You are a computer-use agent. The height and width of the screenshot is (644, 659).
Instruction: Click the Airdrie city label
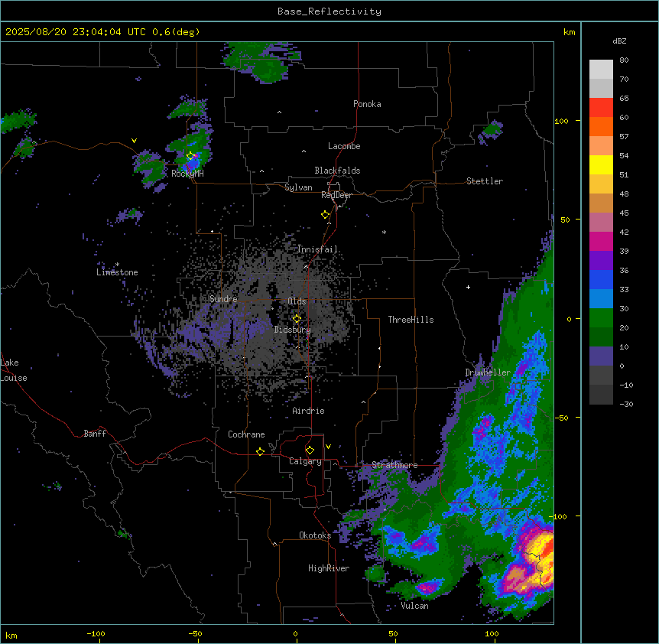309,411
